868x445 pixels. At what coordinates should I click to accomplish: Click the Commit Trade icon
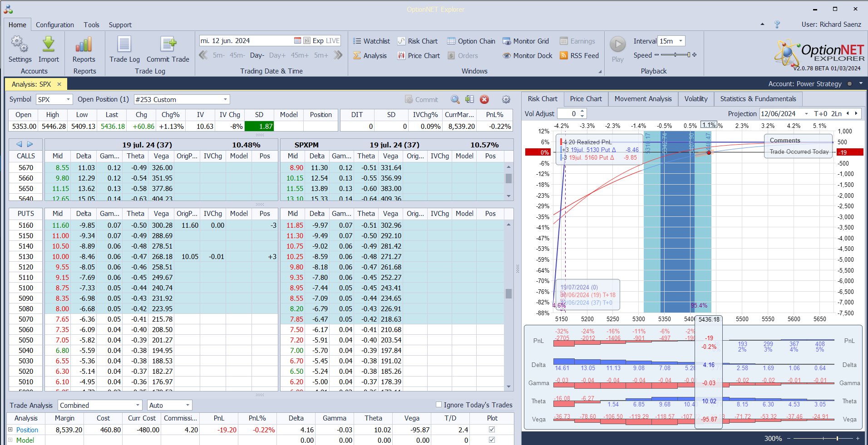click(x=168, y=44)
